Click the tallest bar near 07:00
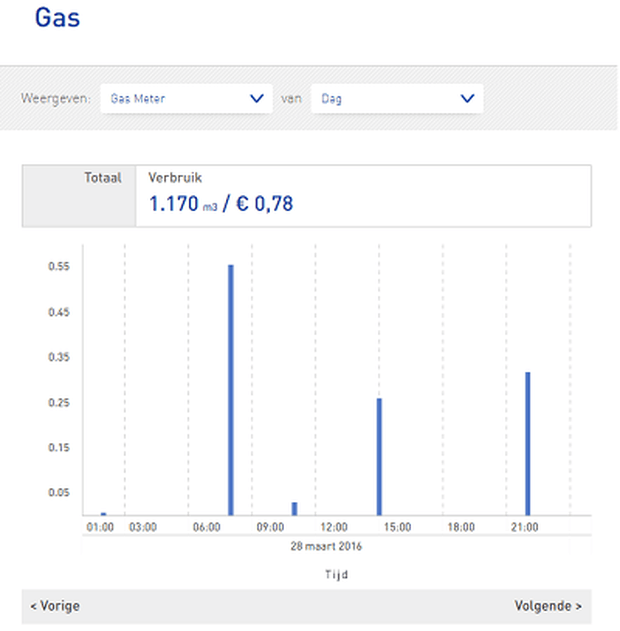Viewport: 620px width, 631px height. 230,390
